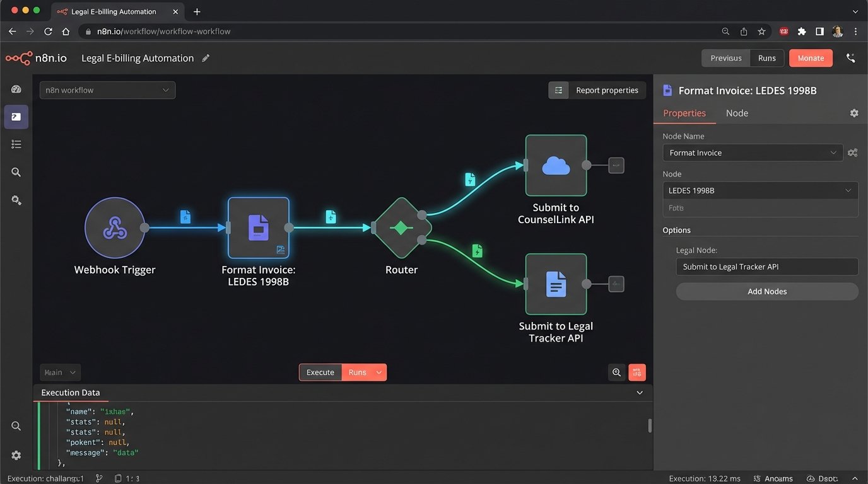Image resolution: width=868 pixels, height=484 pixels.
Task: Switch to the Node tab
Action: [x=737, y=113]
